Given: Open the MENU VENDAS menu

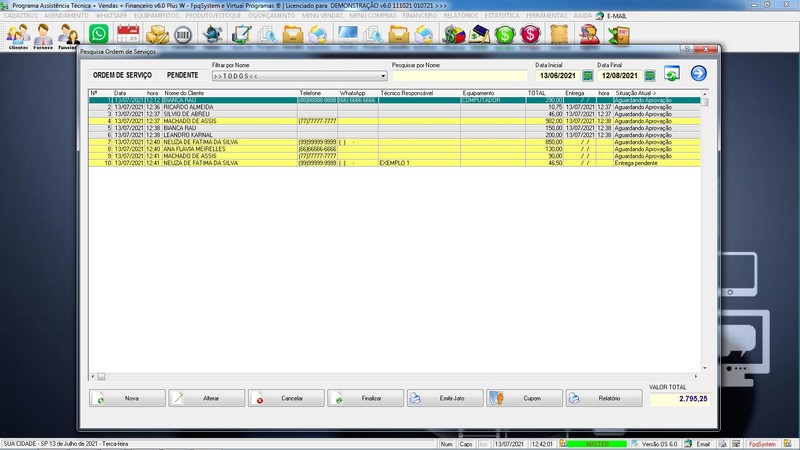Looking at the screenshot, I should click(322, 16).
